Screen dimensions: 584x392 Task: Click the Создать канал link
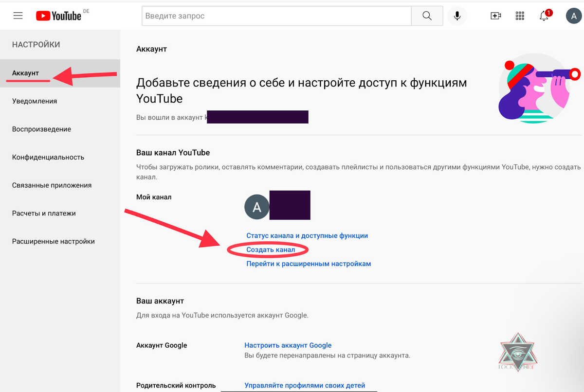[271, 249]
